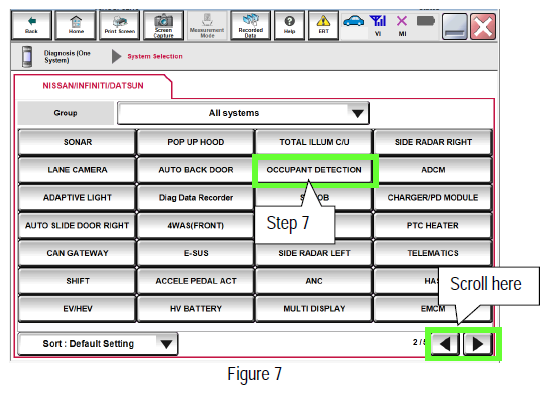Open the Help question mark icon
This screenshot has height=394, width=549.
290,25
